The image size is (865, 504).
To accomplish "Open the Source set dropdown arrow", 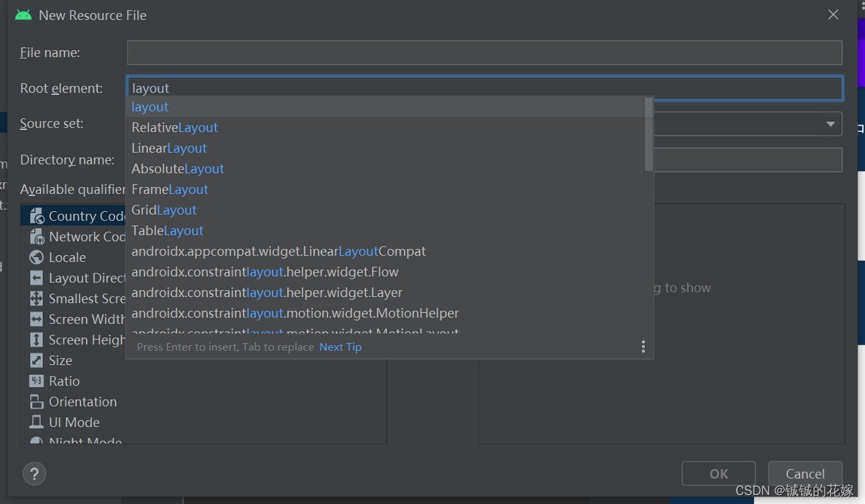I will pos(830,124).
